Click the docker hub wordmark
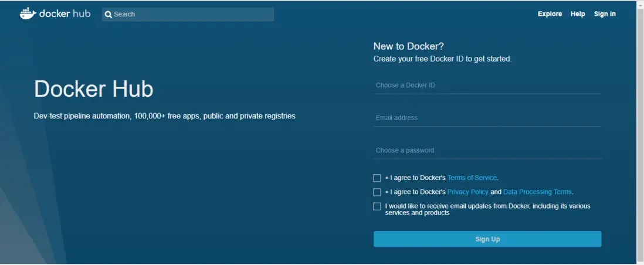This screenshot has width=644, height=265. pos(65,13)
